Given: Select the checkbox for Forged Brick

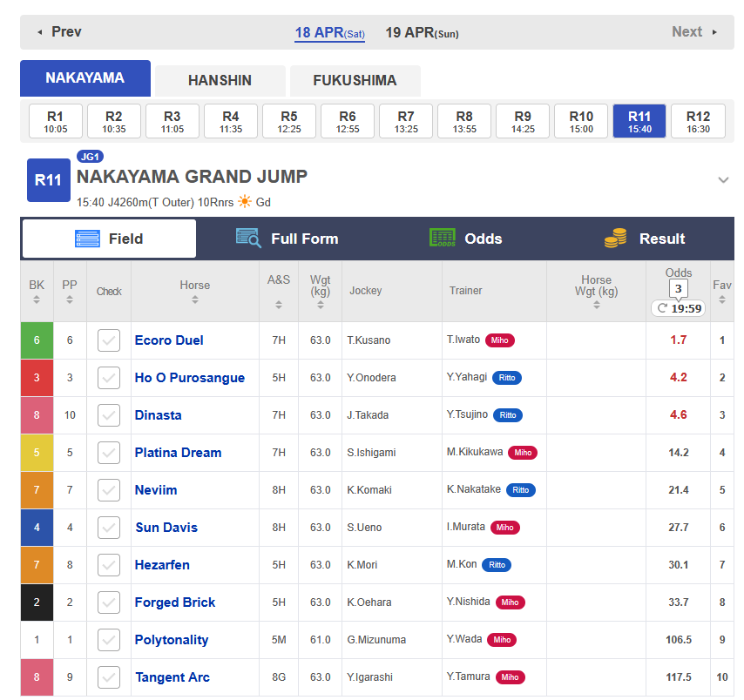Looking at the screenshot, I should coord(109,602).
